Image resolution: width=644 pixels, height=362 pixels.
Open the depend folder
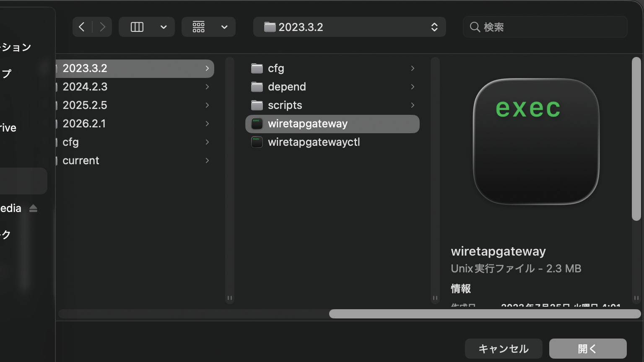pyautogui.click(x=287, y=87)
